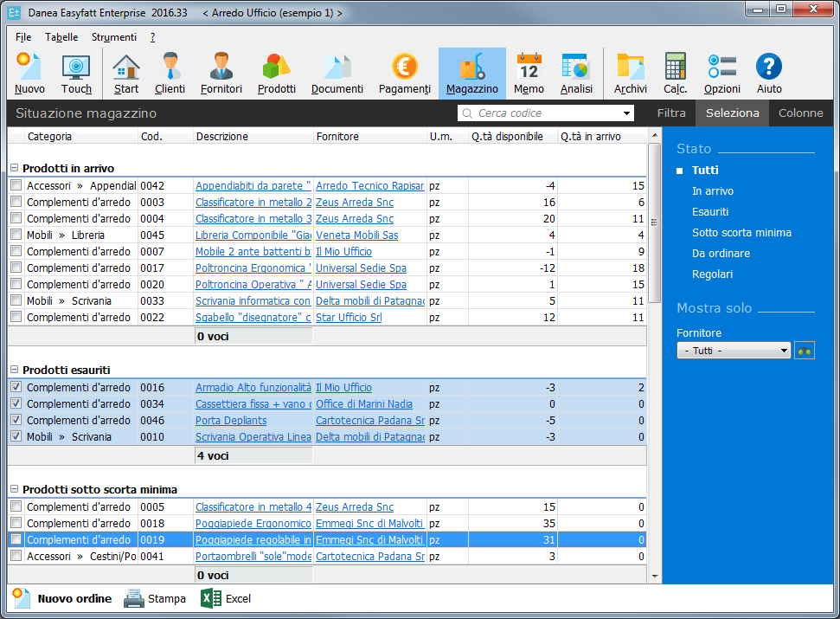
Task: Uncheck the Armadio Alto funzionalità row checkbox
Action: (16, 388)
